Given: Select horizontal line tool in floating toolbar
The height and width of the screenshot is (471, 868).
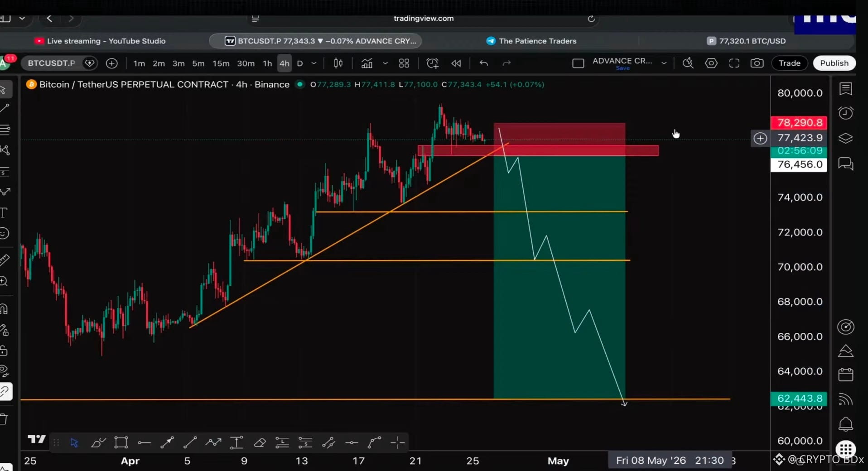Looking at the screenshot, I should click(x=144, y=442).
